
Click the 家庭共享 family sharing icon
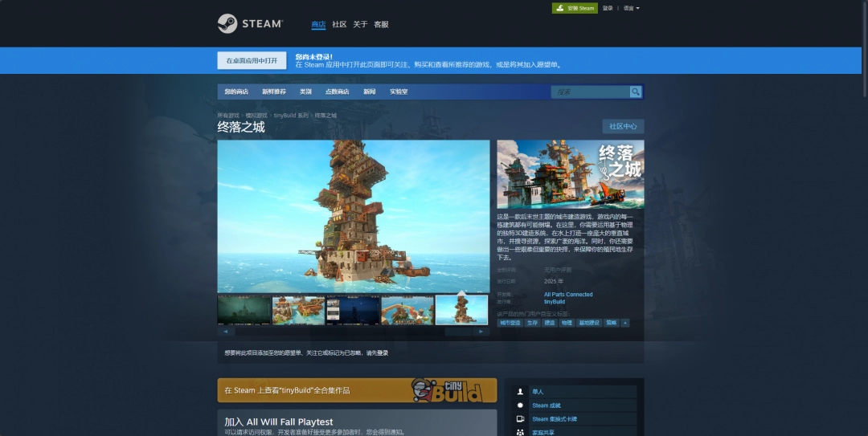point(521,432)
